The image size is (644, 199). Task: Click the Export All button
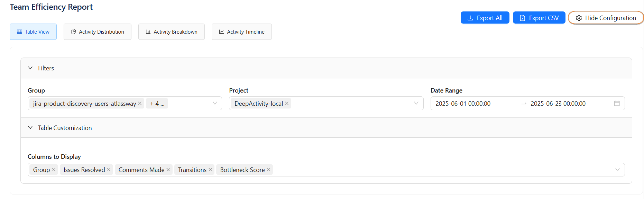(485, 18)
